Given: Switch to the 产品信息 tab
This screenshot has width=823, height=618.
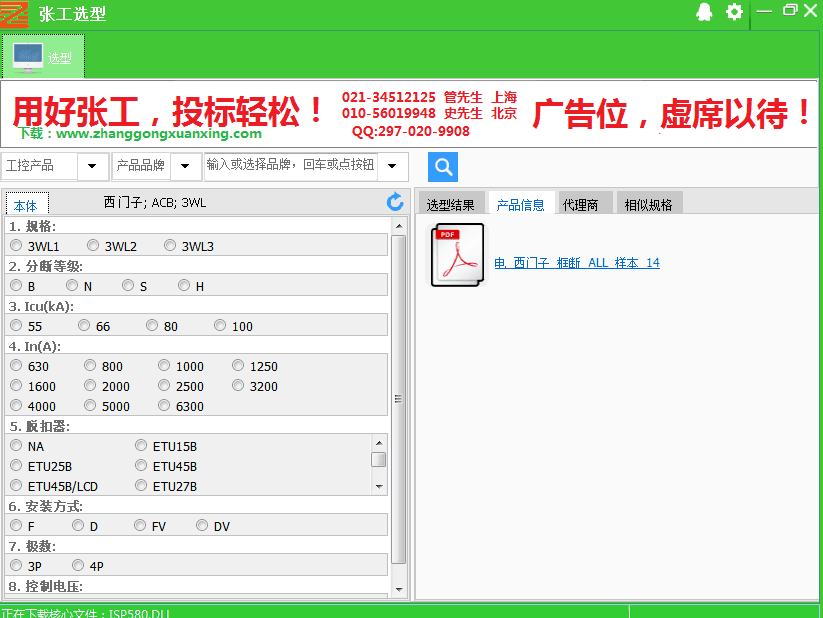Looking at the screenshot, I should [x=521, y=204].
